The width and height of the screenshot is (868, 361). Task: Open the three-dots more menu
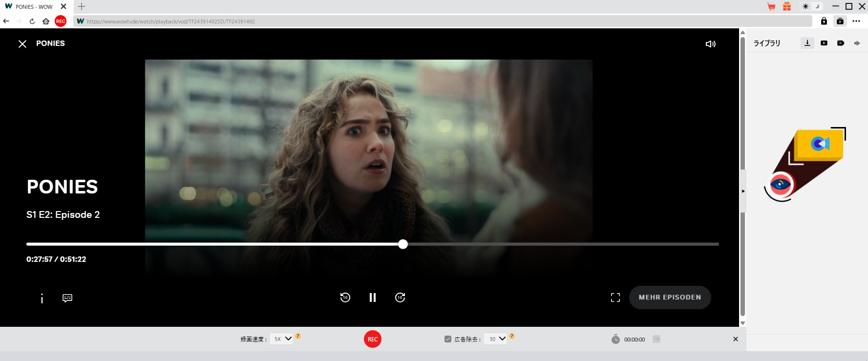click(x=856, y=21)
